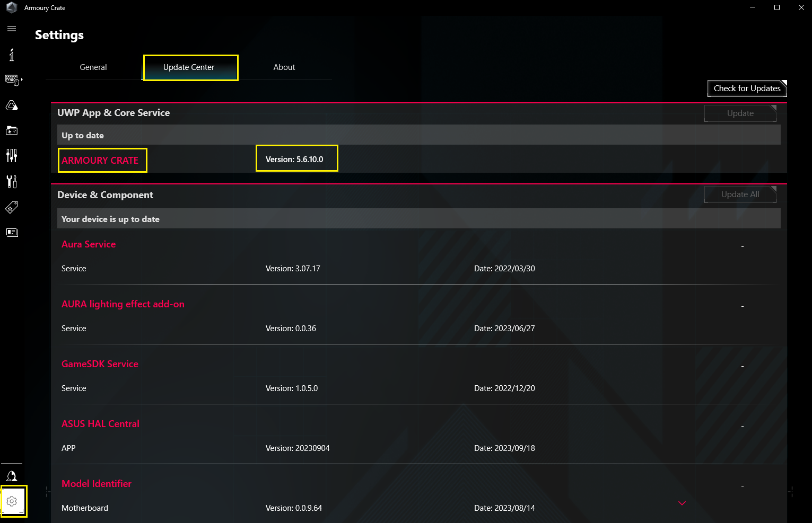
Task: Click 'Date: 2022/12/20' text
Action: pyautogui.click(x=504, y=388)
